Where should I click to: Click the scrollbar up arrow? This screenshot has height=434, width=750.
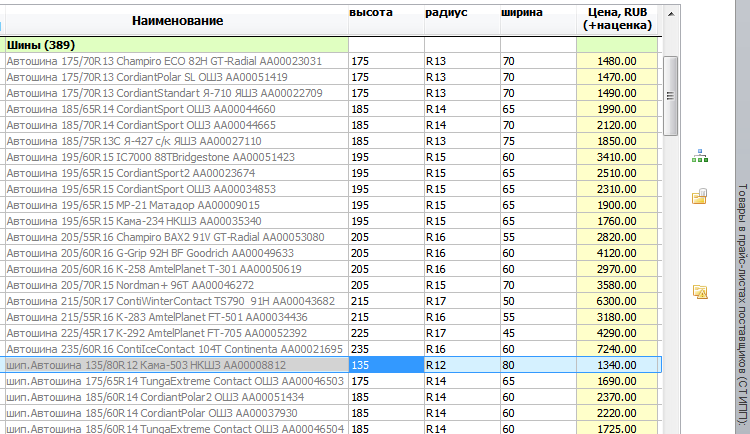tap(671, 14)
